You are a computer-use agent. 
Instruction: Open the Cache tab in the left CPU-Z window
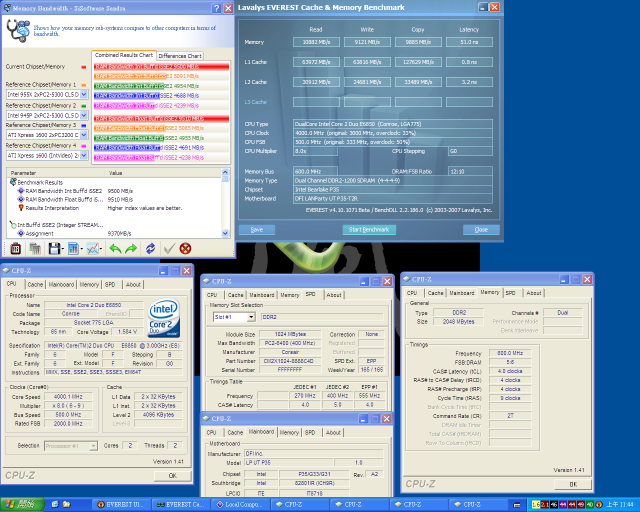[35, 284]
